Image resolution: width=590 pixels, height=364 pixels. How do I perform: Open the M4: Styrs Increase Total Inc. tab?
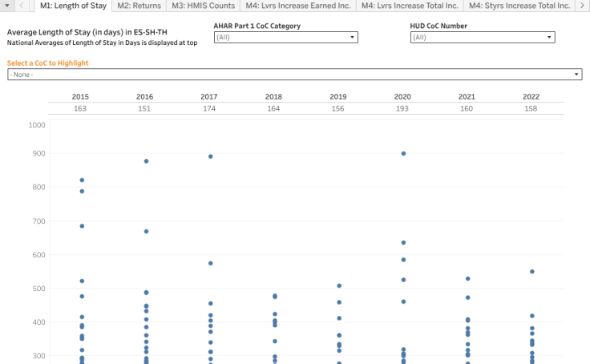click(519, 6)
